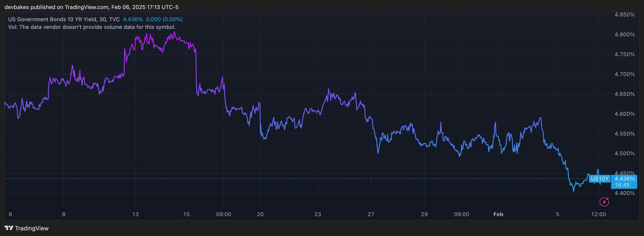Click the 0.000 (0.00%) change value
Image resolution: width=644 pixels, height=236 pixels.
coord(164,19)
